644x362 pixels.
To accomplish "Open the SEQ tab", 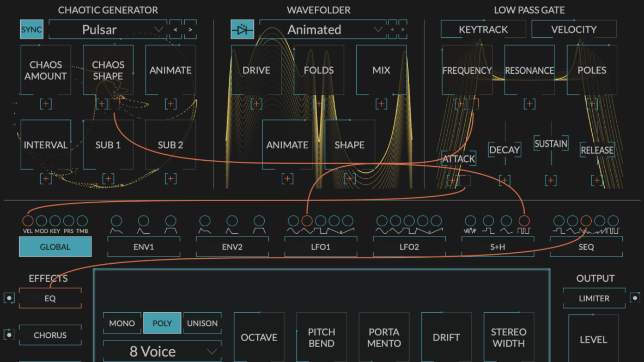I will point(586,247).
